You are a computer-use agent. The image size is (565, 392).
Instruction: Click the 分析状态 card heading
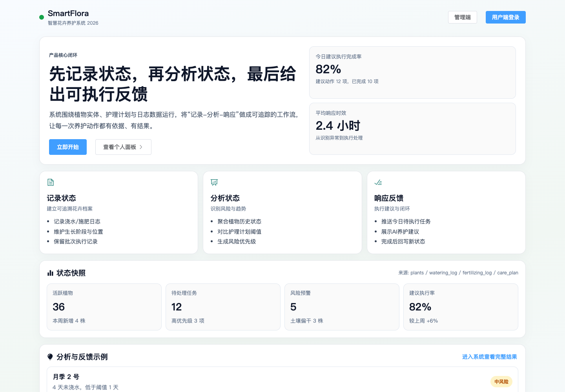pyautogui.click(x=225, y=198)
